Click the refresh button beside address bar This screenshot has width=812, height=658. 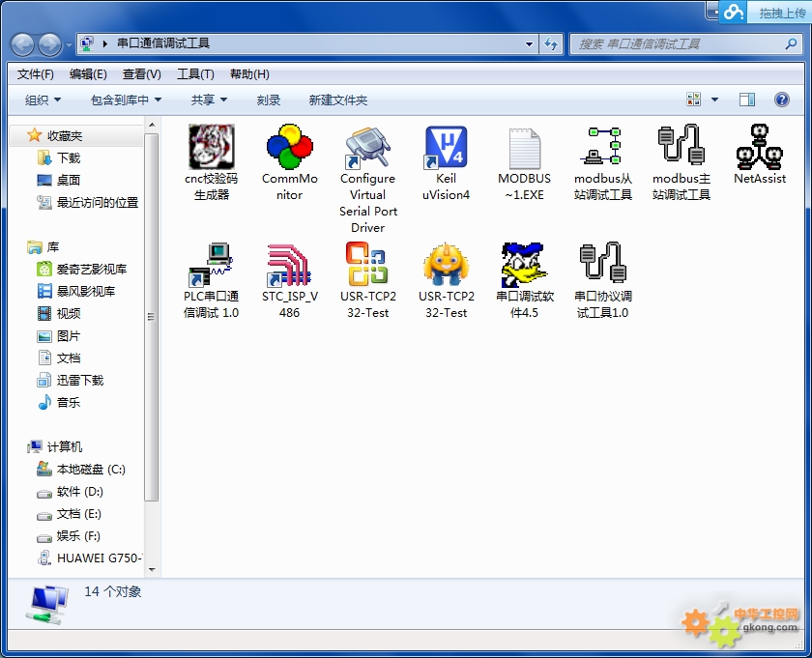pyautogui.click(x=551, y=44)
